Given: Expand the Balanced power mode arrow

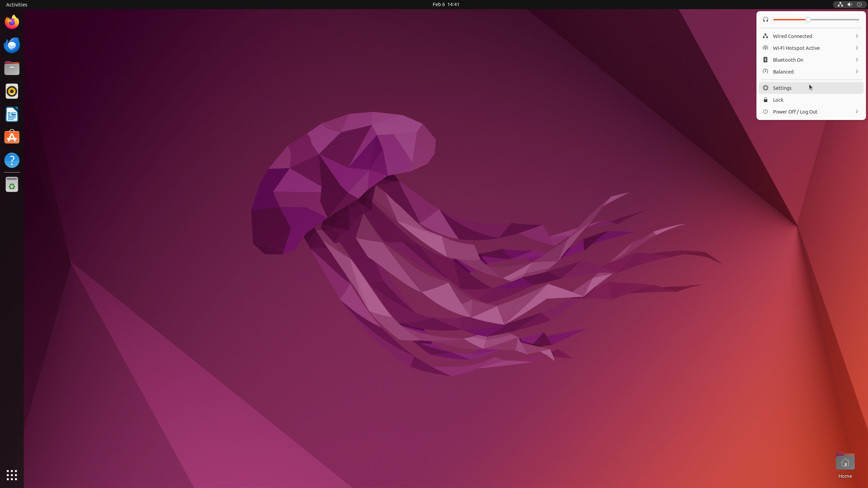Looking at the screenshot, I should coord(857,72).
